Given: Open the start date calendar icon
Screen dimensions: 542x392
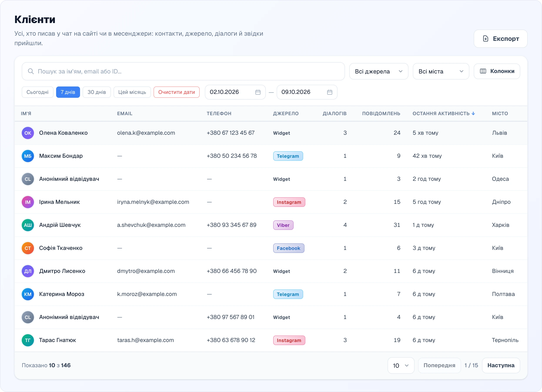Looking at the screenshot, I should click(258, 92).
